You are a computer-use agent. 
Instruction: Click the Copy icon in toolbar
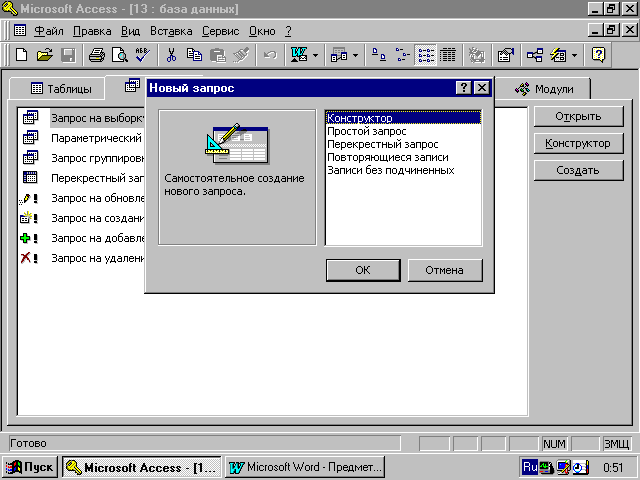pos(194,55)
